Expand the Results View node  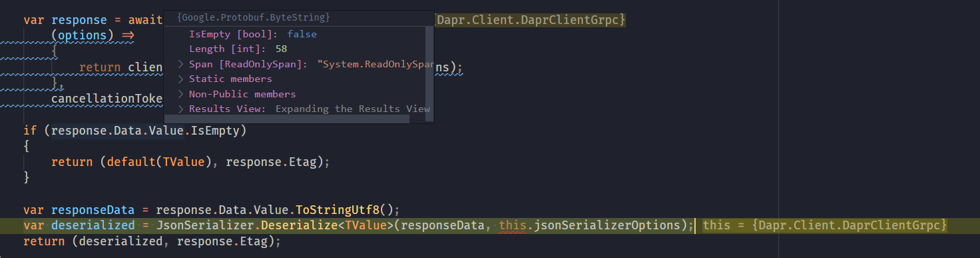(180, 109)
